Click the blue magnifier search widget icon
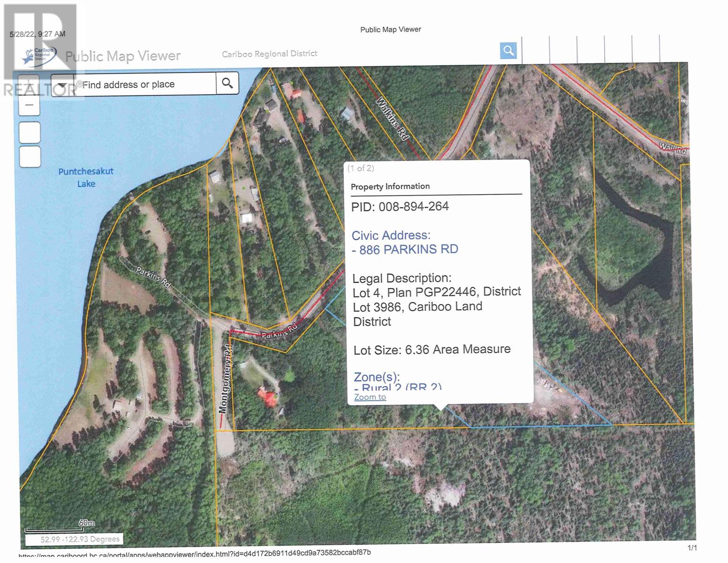The image size is (728, 563). [x=508, y=50]
